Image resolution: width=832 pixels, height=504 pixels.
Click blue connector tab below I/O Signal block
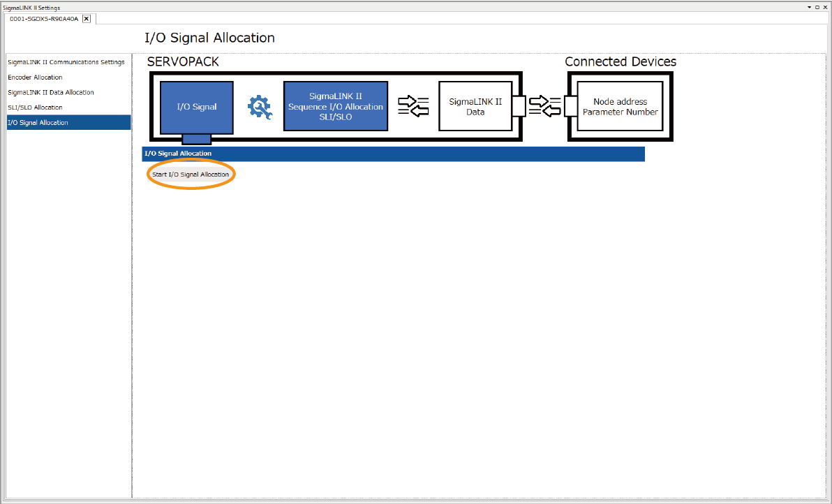[x=196, y=139]
